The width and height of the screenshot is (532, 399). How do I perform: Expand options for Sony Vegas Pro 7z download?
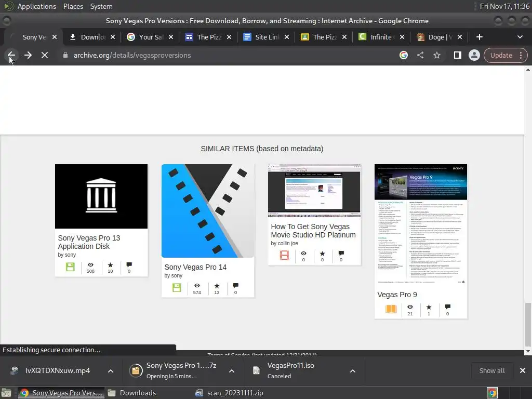pos(231,371)
